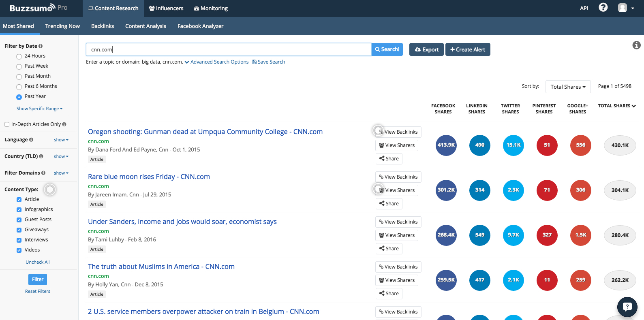Open the Content Research tab
This screenshot has width=644, height=320.
pos(113,8)
